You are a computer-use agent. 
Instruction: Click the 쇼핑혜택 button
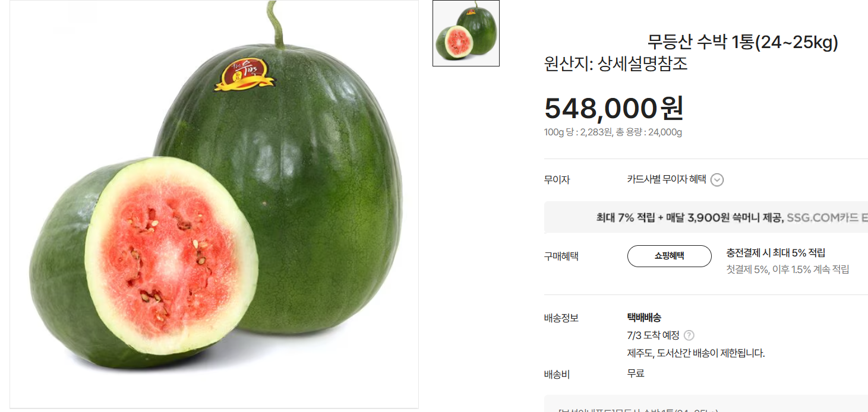670,256
